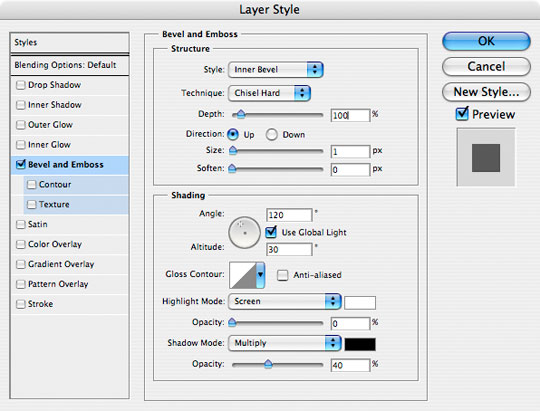Click the OK button
540x411 pixels.
[x=486, y=41]
